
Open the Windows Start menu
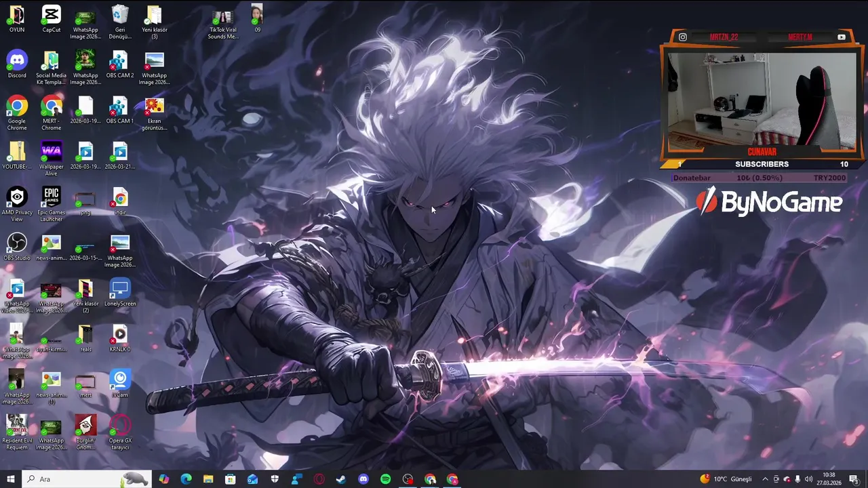pyautogui.click(x=11, y=479)
